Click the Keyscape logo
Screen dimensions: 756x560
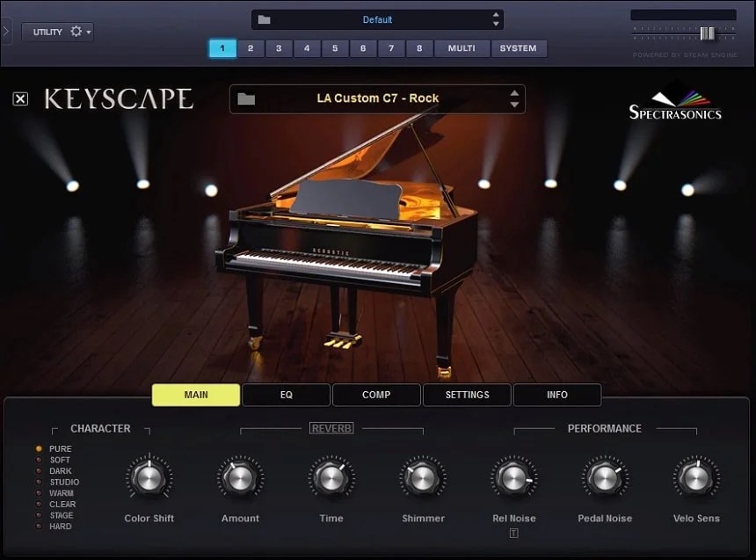(119, 98)
